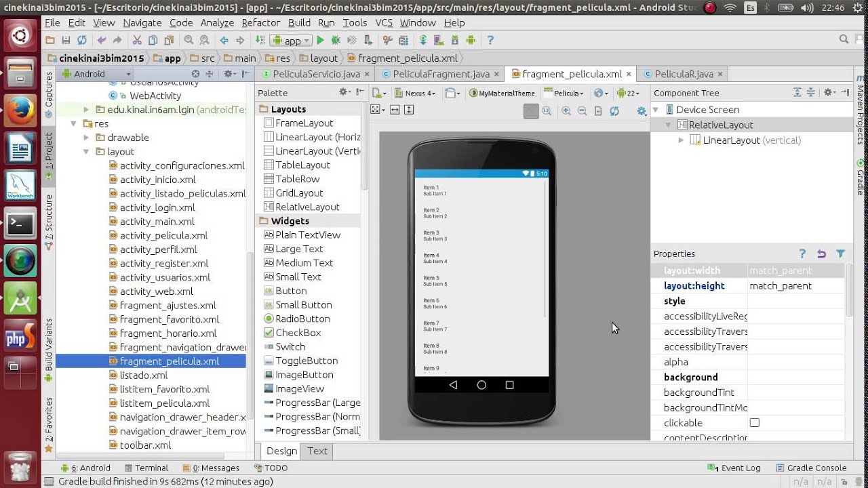Toggle the clickable property checkbox
The image size is (868, 488).
click(754, 422)
